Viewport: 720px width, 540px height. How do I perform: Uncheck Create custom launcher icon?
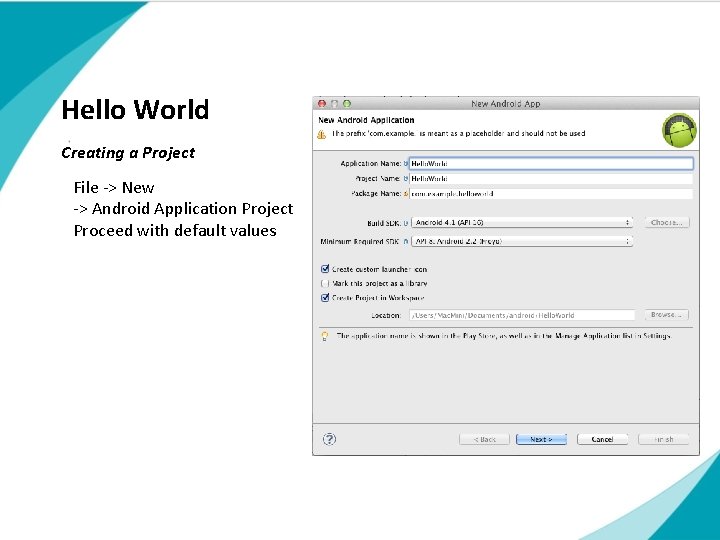pos(325,269)
